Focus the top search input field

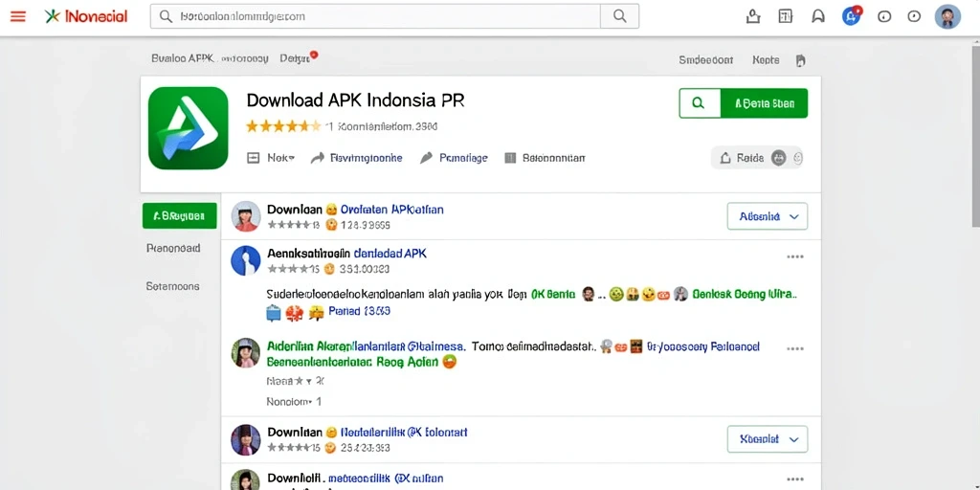[375, 16]
